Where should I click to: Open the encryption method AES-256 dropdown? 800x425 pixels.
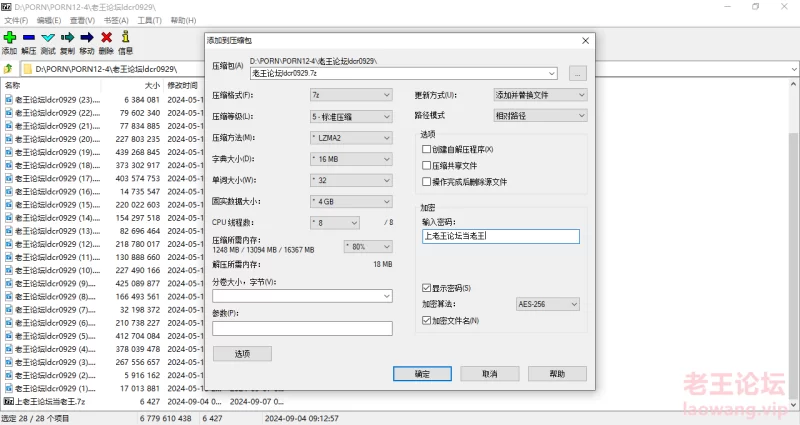[x=548, y=304]
